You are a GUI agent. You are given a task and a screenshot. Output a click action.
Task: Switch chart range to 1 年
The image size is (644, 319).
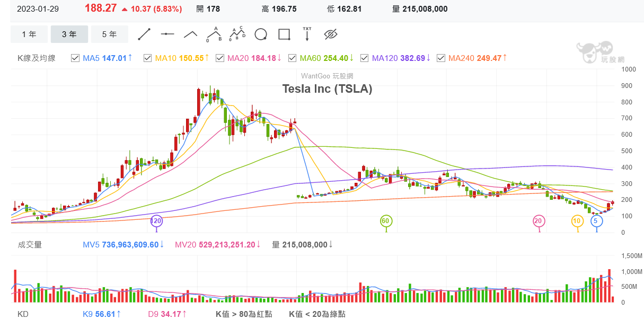pos(29,34)
